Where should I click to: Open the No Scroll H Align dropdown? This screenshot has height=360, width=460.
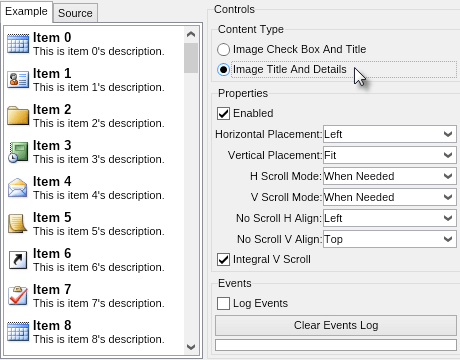[x=390, y=218]
